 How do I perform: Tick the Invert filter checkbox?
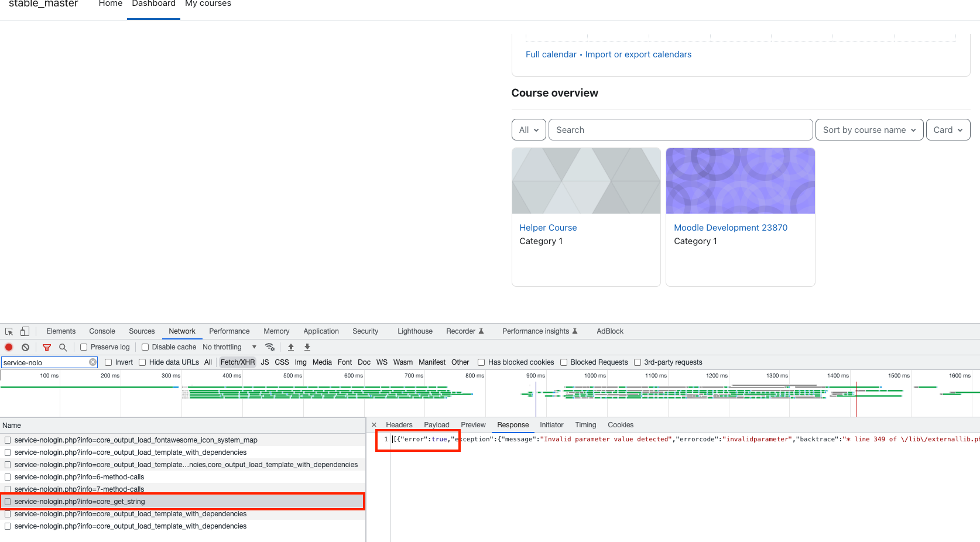[108, 362]
